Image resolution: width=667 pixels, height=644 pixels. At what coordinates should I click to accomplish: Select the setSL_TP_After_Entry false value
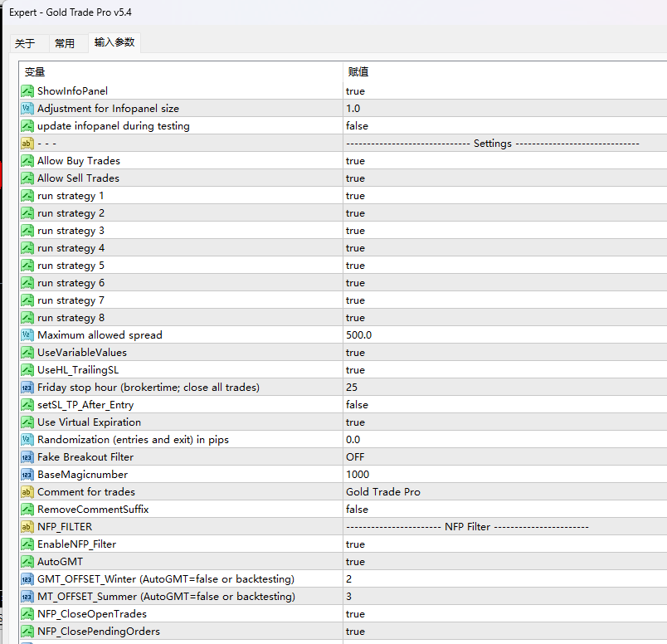(x=357, y=405)
